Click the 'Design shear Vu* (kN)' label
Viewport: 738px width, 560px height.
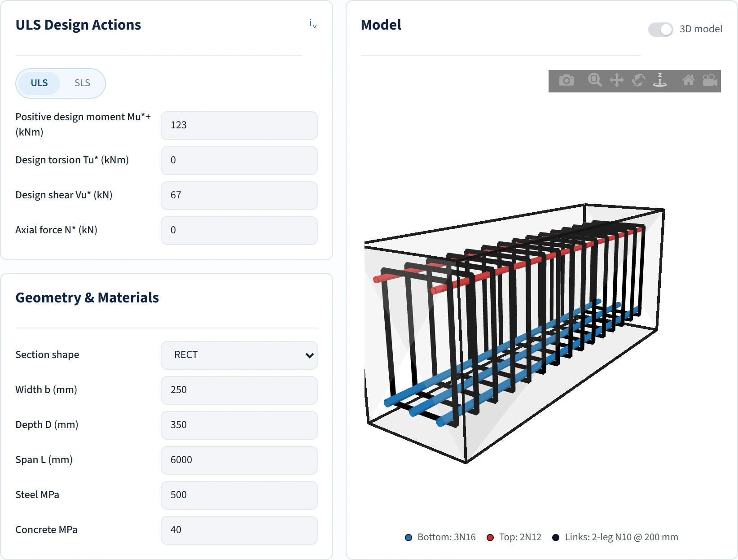64,195
